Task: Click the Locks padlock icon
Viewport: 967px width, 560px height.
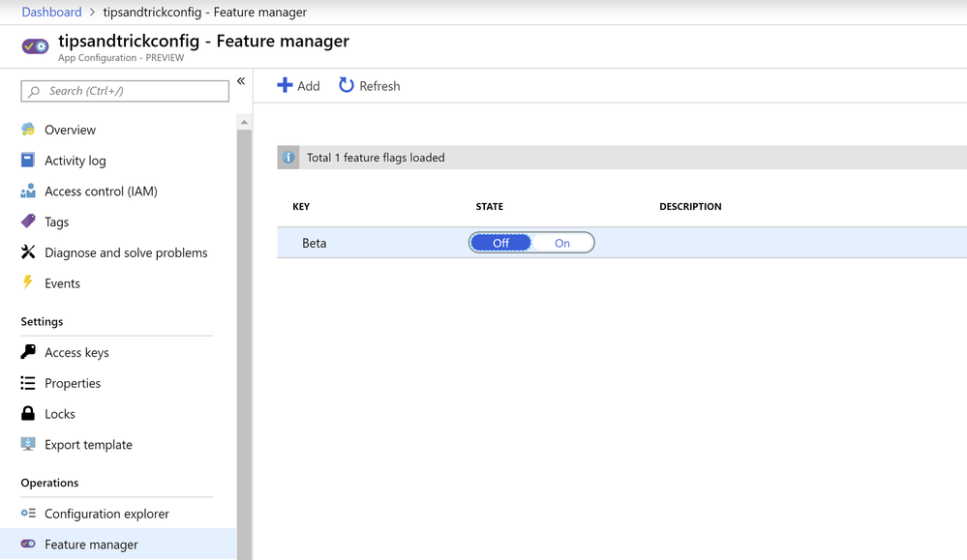Action: [x=28, y=414]
